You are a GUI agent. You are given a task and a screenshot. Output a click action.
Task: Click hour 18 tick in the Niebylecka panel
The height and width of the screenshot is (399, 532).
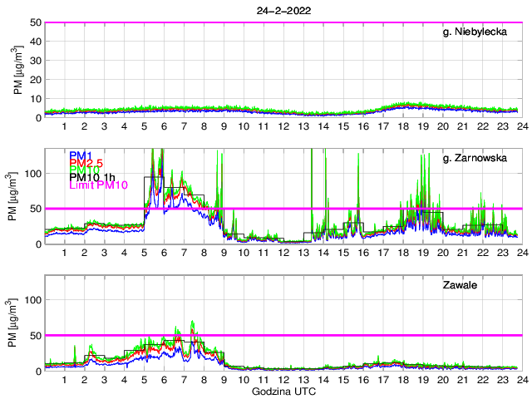(x=403, y=126)
